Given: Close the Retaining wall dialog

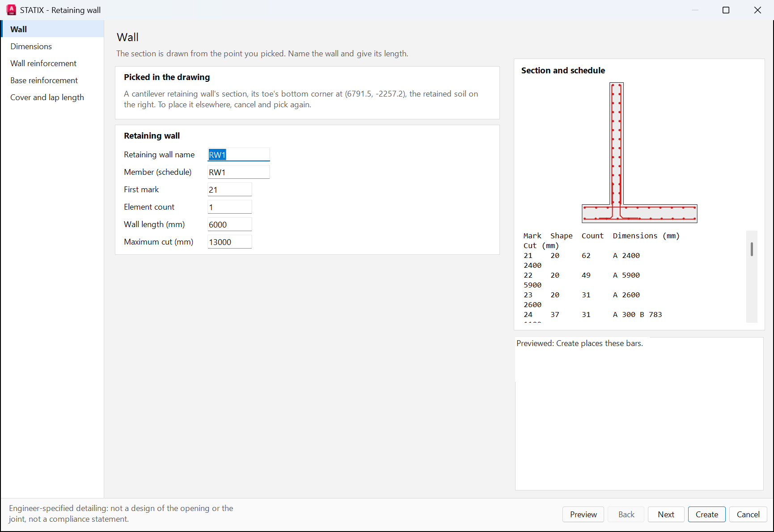Looking at the screenshot, I should click(x=757, y=10).
